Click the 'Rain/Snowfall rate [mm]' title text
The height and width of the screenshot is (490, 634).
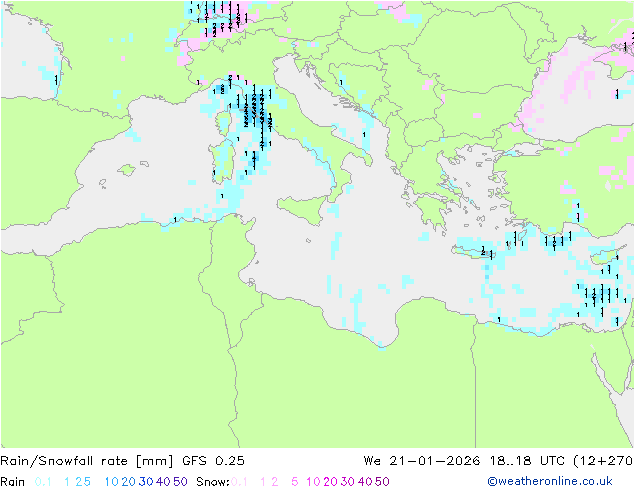pyautogui.click(x=87, y=461)
